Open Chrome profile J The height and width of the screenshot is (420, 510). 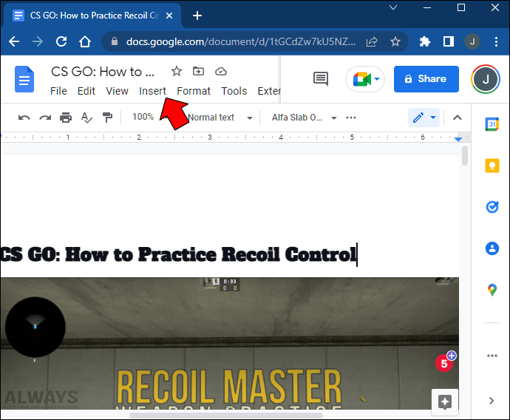point(472,41)
